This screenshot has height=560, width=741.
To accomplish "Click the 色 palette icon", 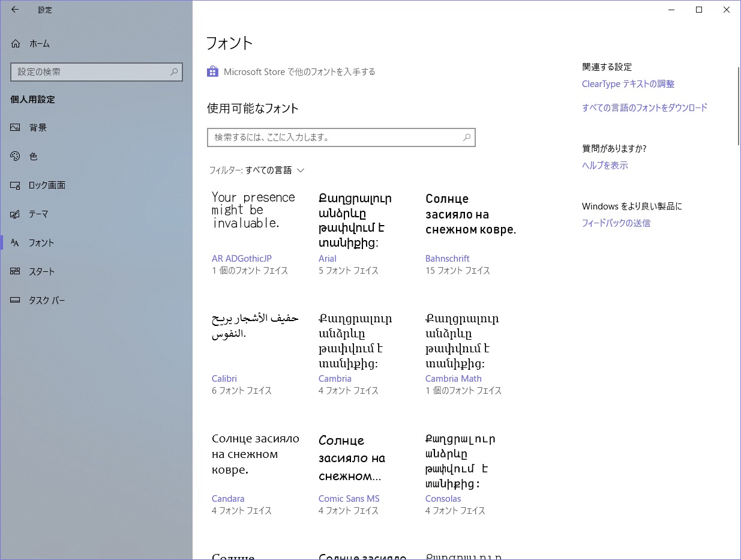I will pyautogui.click(x=16, y=157).
